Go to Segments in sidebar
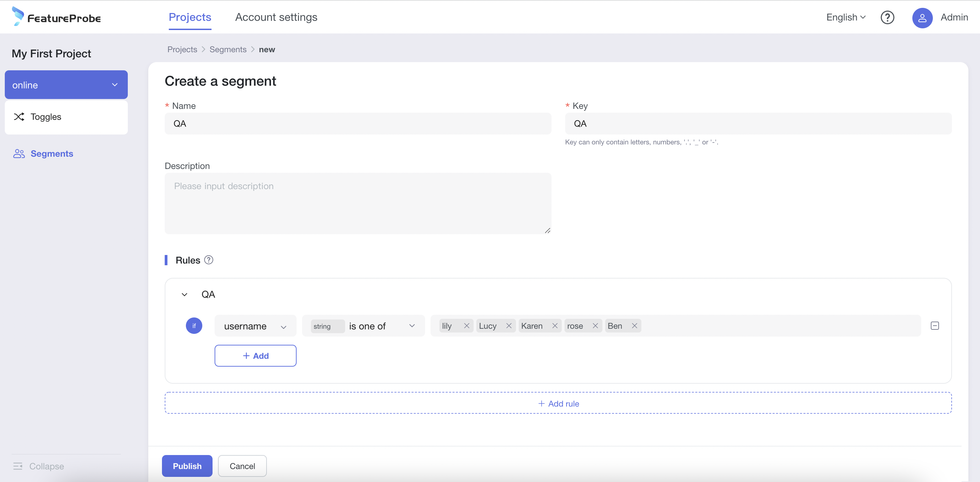This screenshot has width=980, height=482. pyautogui.click(x=51, y=154)
